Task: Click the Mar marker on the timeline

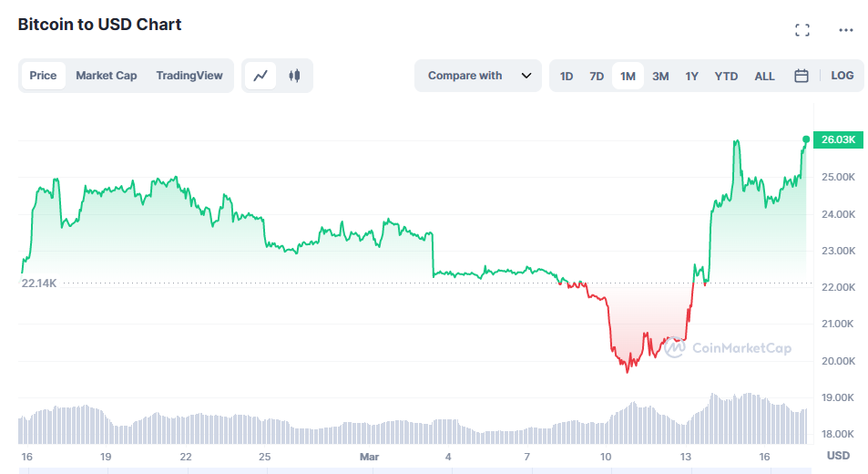Action: [369, 456]
